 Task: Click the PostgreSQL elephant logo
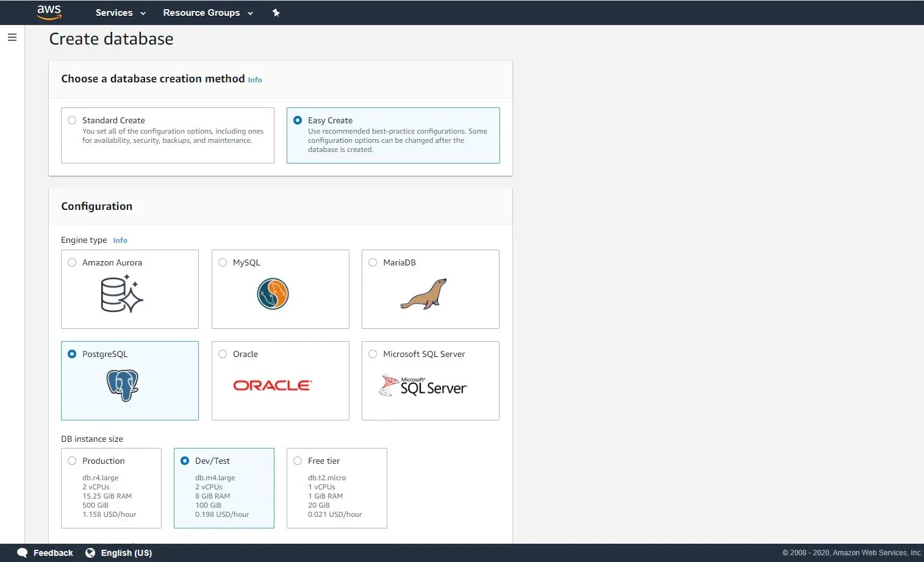pos(124,385)
